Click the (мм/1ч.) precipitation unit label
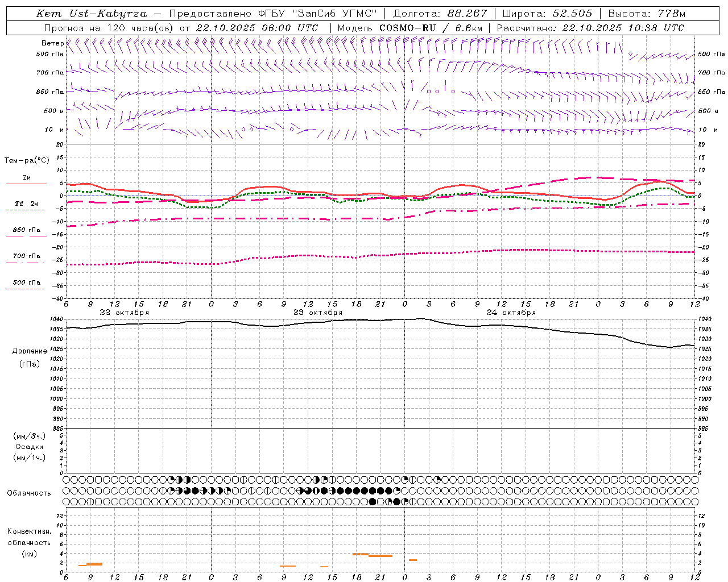 [x=29, y=458]
